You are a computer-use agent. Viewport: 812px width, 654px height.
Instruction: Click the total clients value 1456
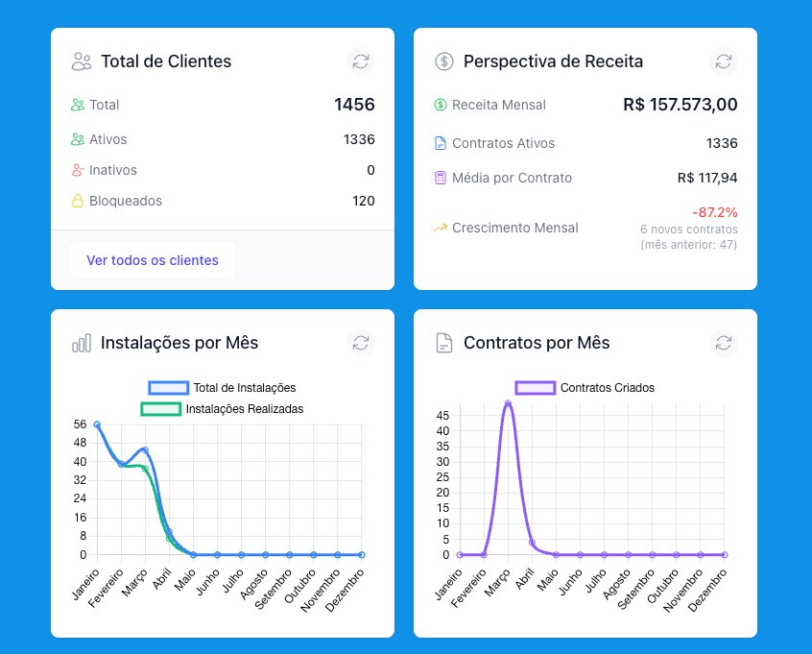point(354,105)
